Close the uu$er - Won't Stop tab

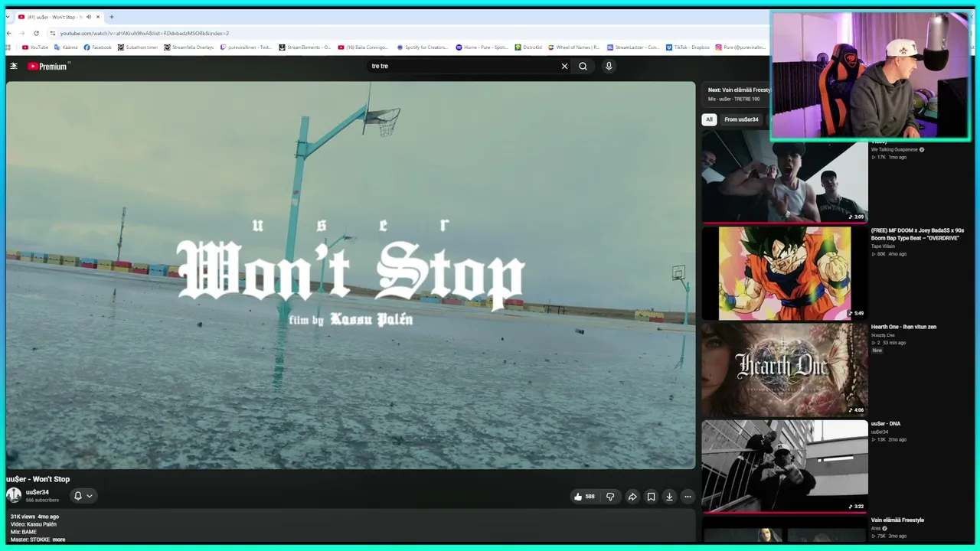98,17
